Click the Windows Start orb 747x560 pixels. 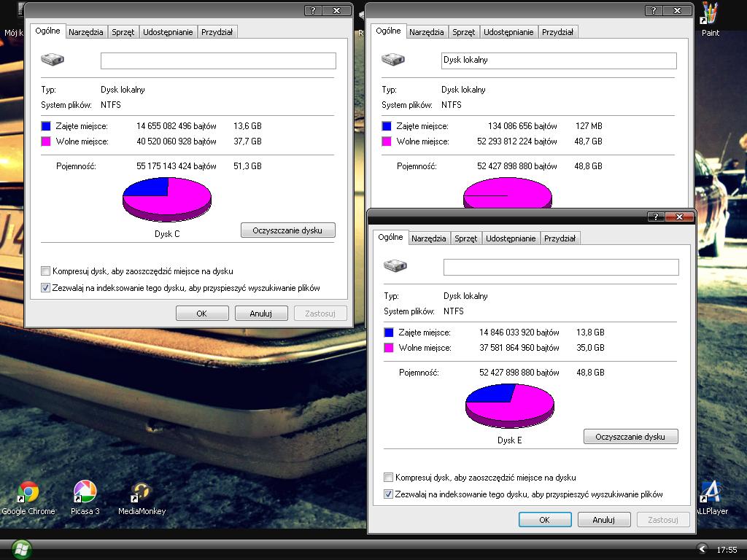tap(20, 549)
